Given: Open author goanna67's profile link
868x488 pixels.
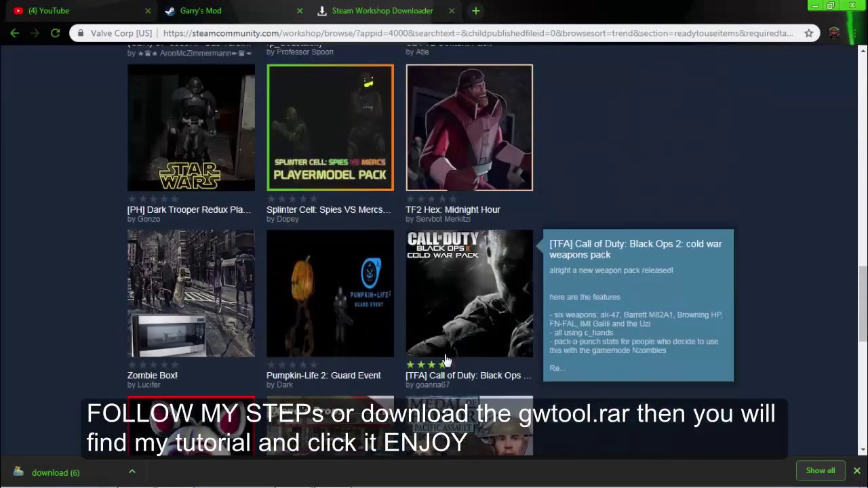Looking at the screenshot, I should [433, 384].
